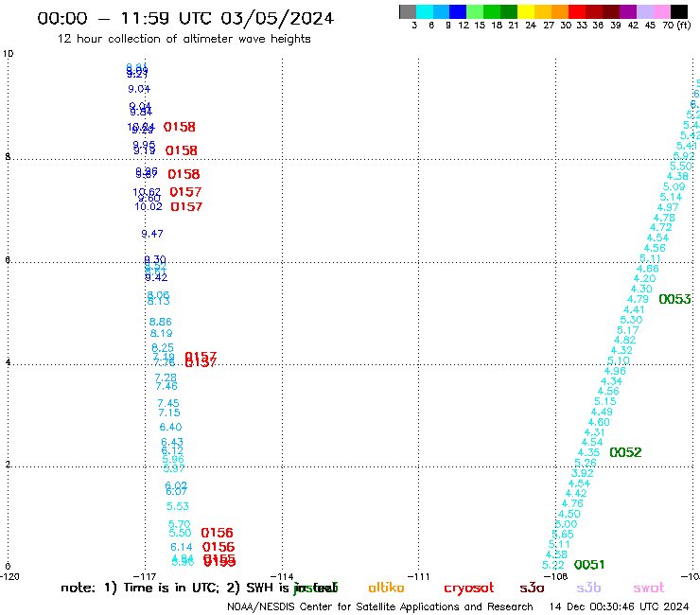This screenshot has width=700, height=615.
Task: Select the wave height value '7.28'
Action: click(x=166, y=378)
